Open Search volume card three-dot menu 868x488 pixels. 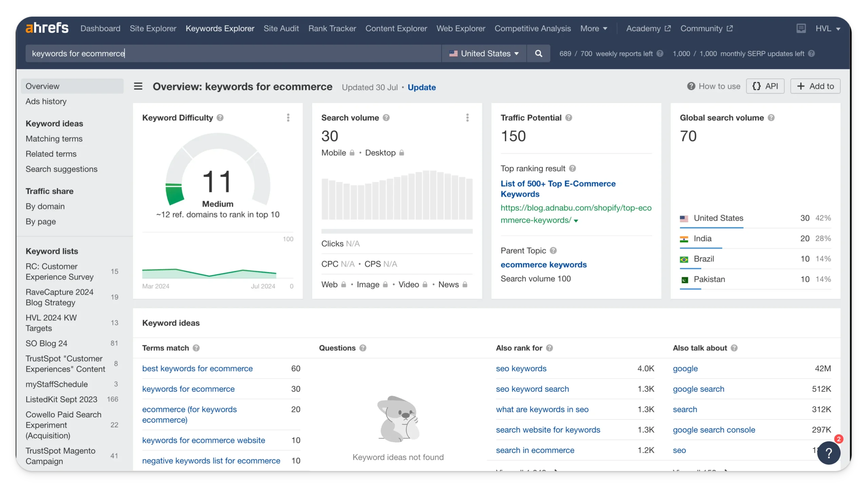click(x=467, y=118)
